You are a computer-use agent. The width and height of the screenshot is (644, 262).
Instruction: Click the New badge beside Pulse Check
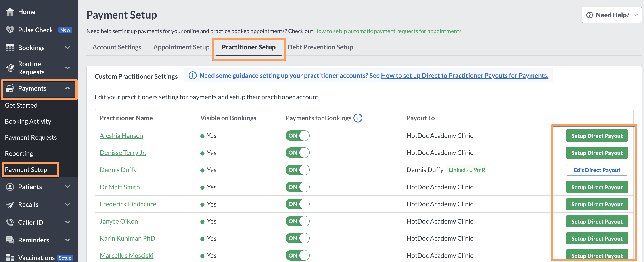click(65, 30)
